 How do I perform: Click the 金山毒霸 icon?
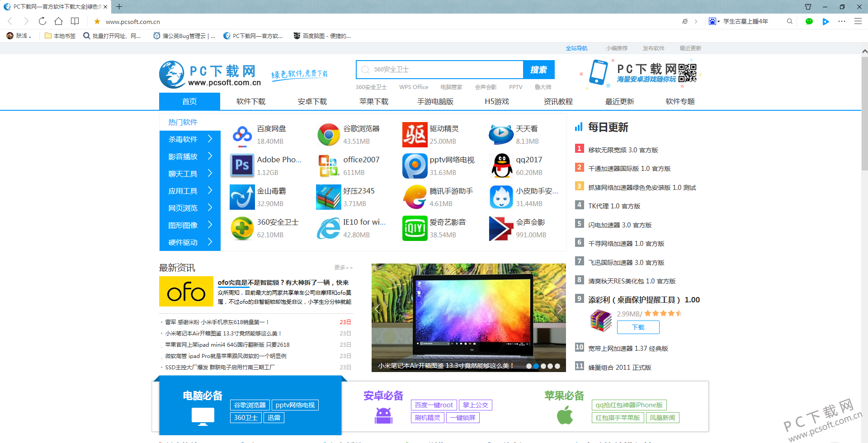242,197
